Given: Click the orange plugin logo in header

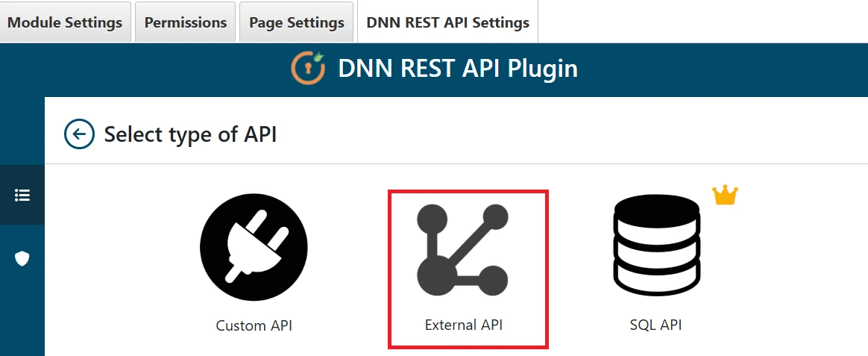Looking at the screenshot, I should 308,69.
